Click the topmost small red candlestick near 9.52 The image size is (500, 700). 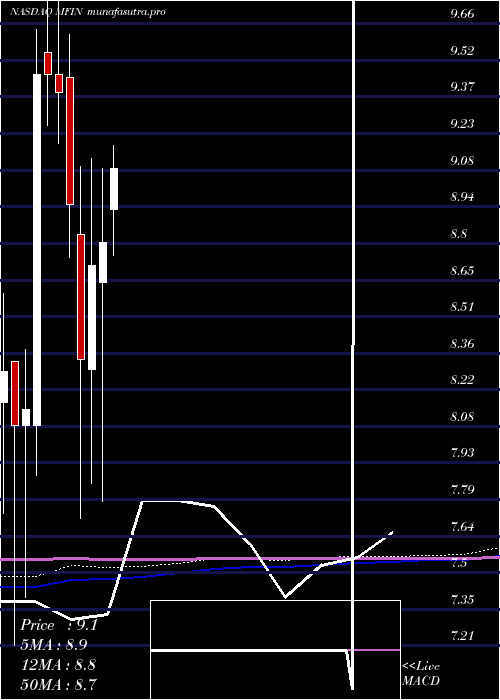(x=48, y=63)
